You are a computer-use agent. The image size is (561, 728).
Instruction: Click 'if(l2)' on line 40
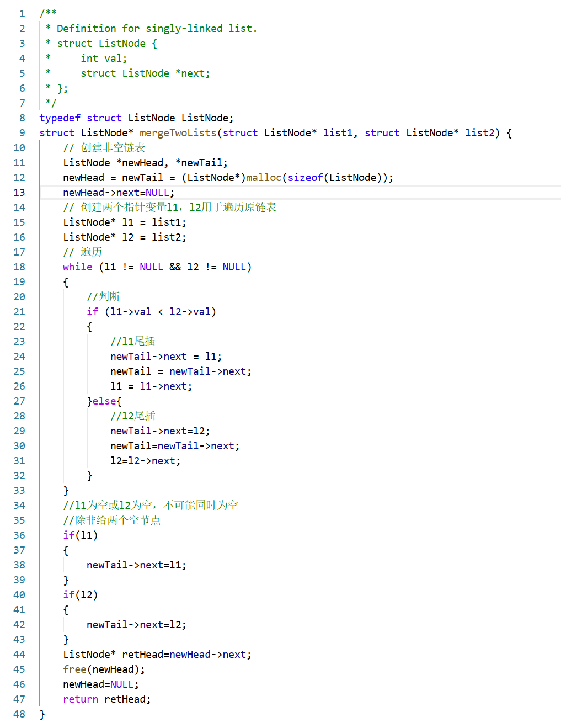pyautogui.click(x=81, y=594)
